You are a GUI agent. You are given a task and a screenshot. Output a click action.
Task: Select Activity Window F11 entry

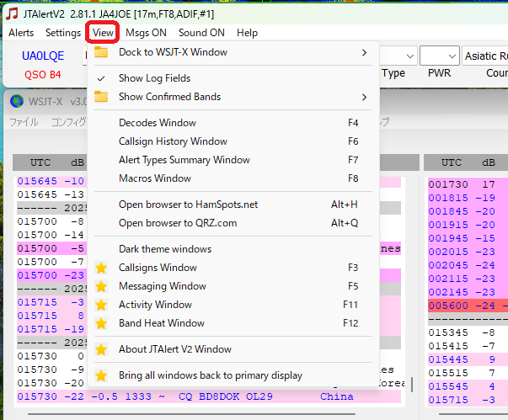pos(233,305)
